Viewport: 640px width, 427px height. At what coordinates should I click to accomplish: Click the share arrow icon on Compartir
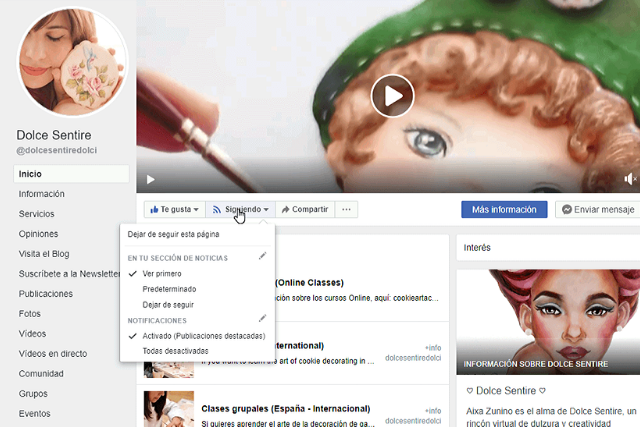pyautogui.click(x=285, y=209)
